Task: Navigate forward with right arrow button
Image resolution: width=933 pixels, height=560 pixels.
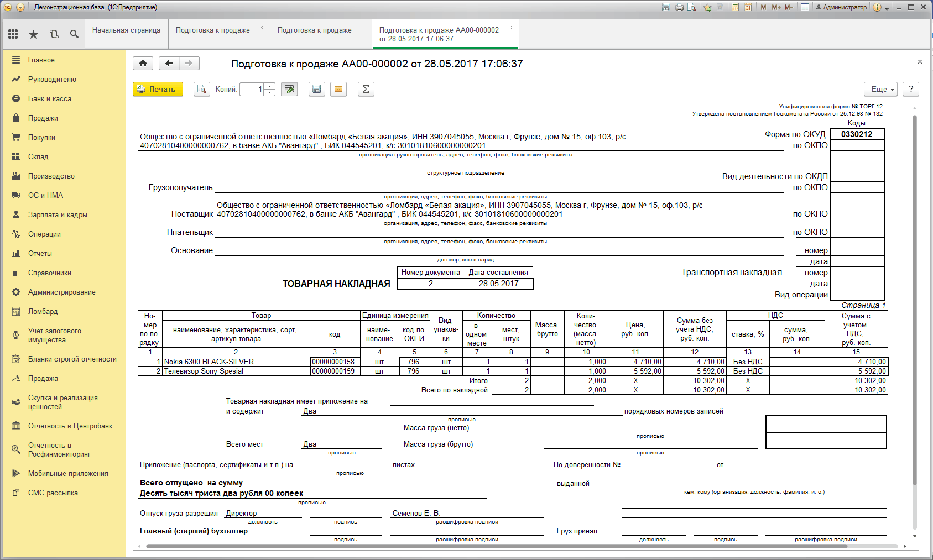Action: tap(189, 64)
